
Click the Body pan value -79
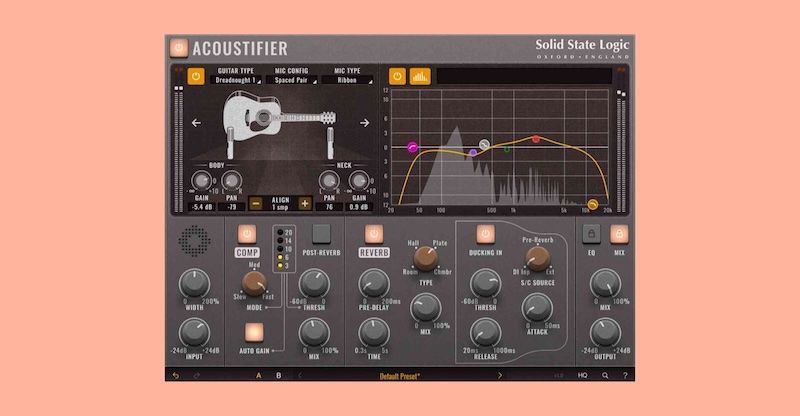click(x=232, y=207)
